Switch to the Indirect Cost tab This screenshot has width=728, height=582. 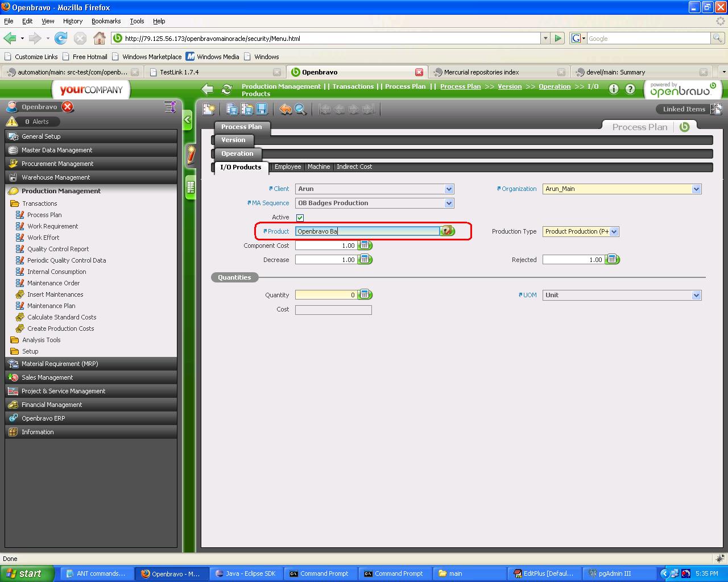[x=354, y=167]
